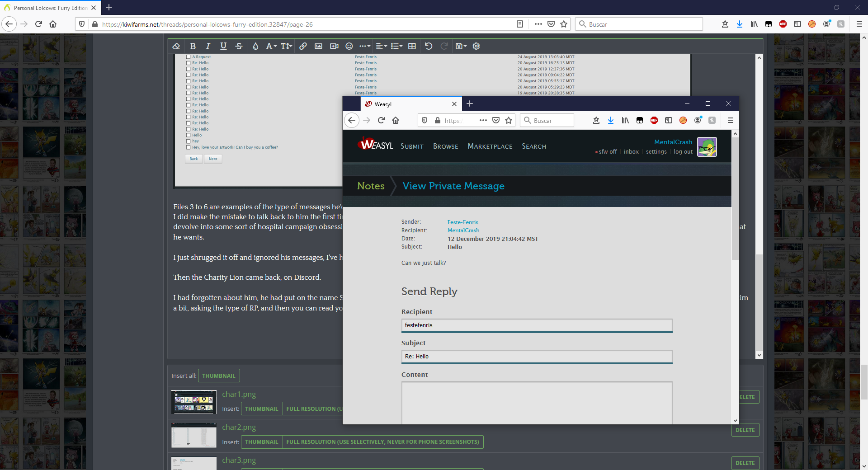868x470 pixels.
Task: Open the smilies picker
Action: pyautogui.click(x=349, y=46)
